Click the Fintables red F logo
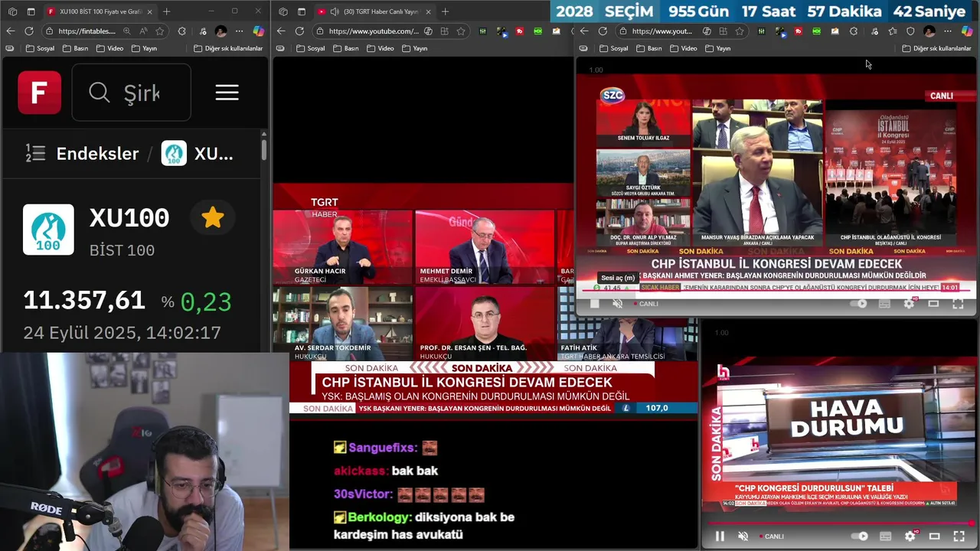980x551 pixels. click(40, 93)
